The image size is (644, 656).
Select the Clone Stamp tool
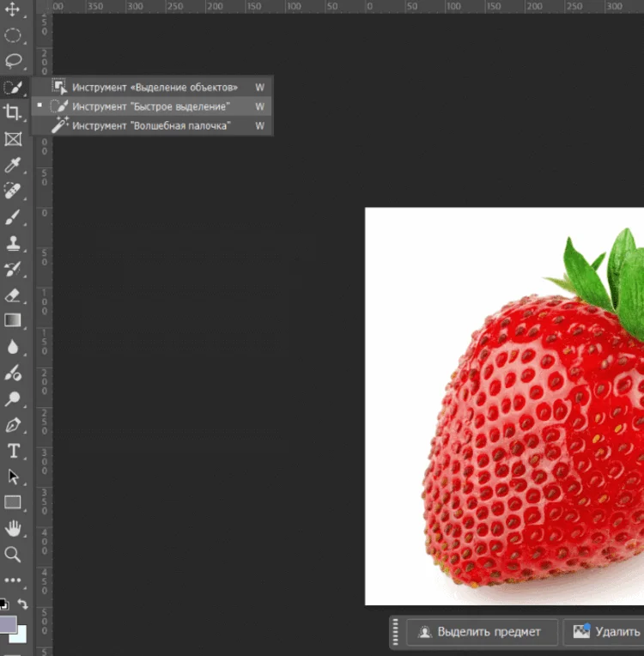pos(13,243)
